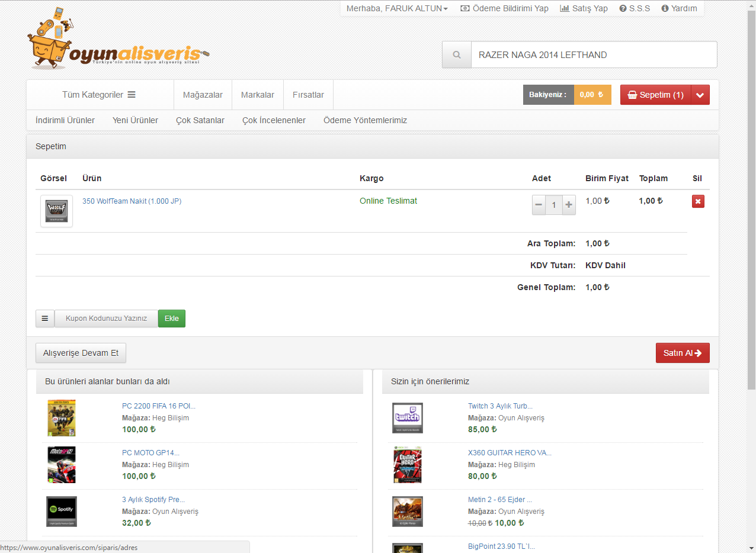
Task: Open the Guitar Hero cover image
Action: click(408, 465)
